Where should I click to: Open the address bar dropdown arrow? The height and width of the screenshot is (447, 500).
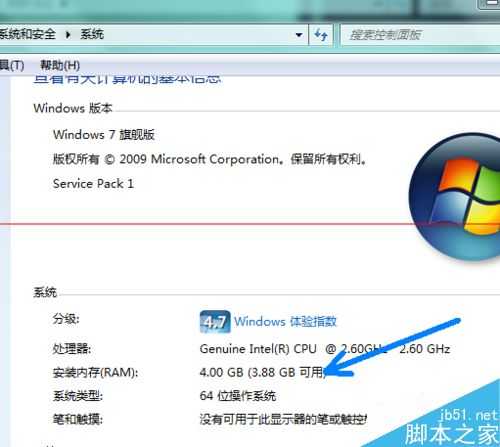(299, 35)
